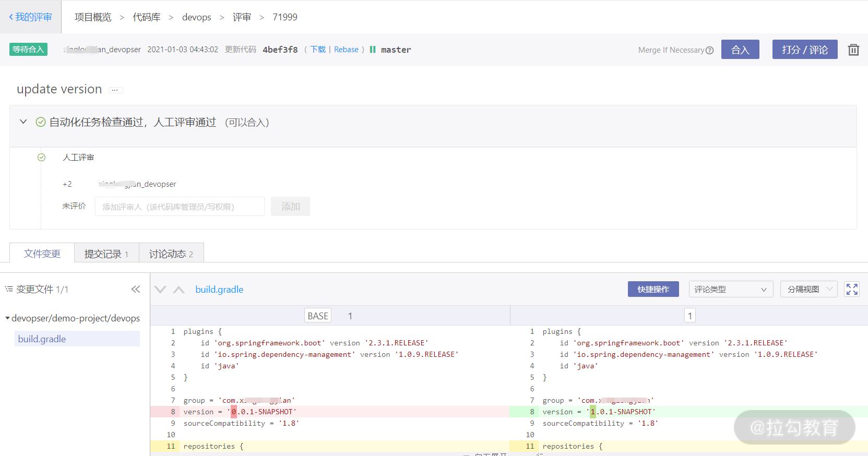Click the ellipsis beside update version
The width and height of the screenshot is (868, 456).
(115, 90)
